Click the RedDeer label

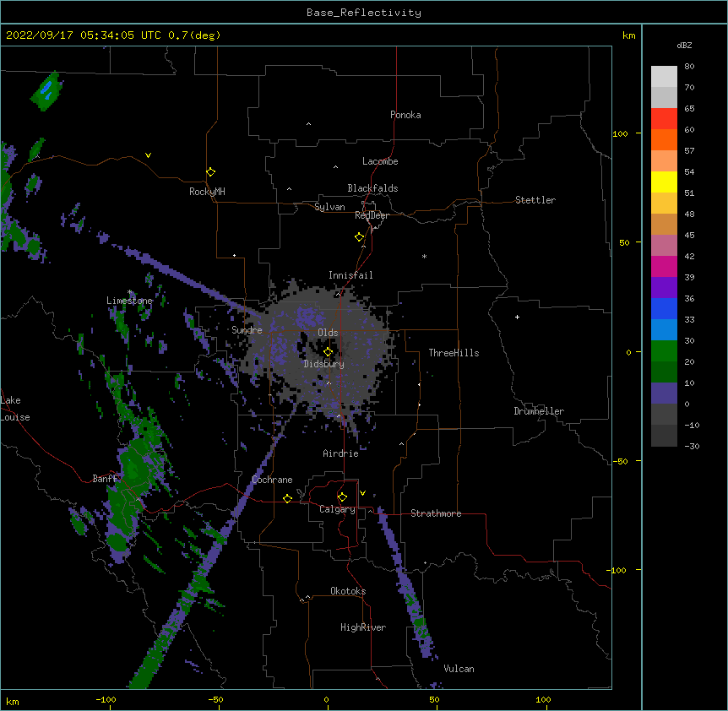tap(372, 215)
